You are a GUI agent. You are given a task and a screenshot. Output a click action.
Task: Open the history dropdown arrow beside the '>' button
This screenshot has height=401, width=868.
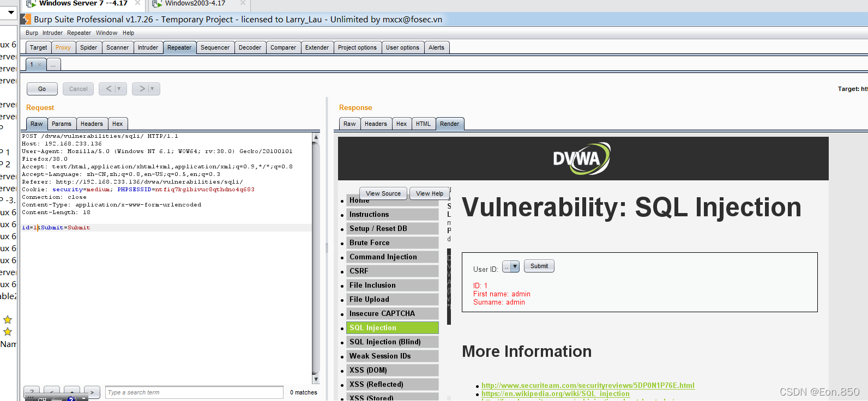(153, 89)
